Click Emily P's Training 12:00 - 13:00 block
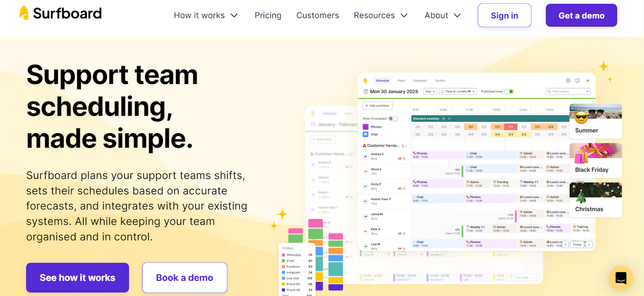 (504, 184)
